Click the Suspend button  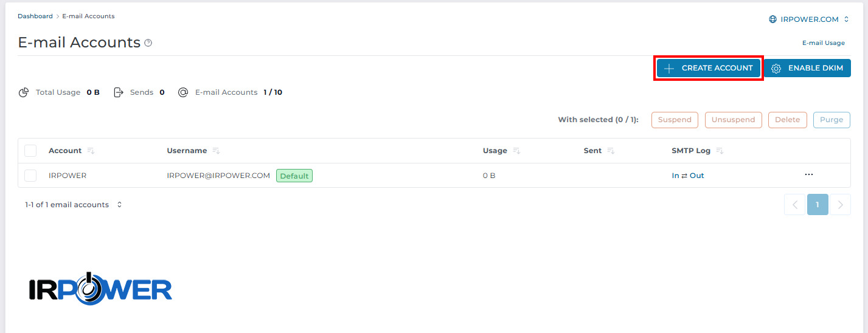click(x=675, y=120)
